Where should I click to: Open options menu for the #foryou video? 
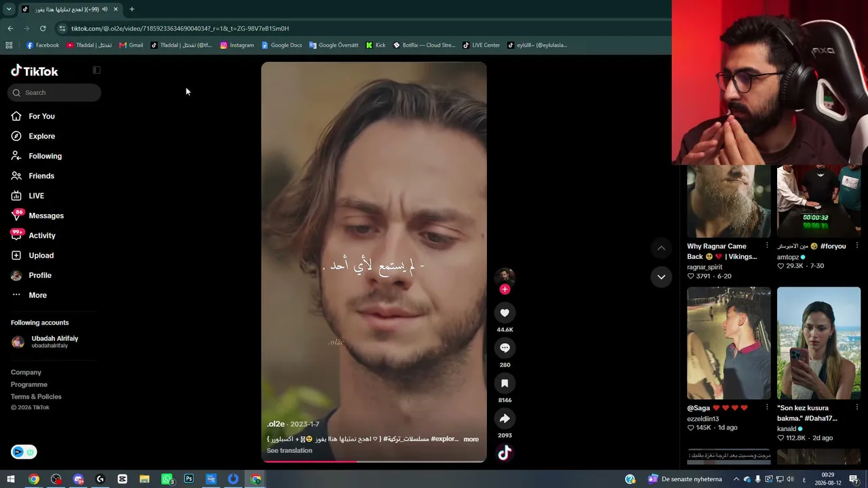coord(857,245)
